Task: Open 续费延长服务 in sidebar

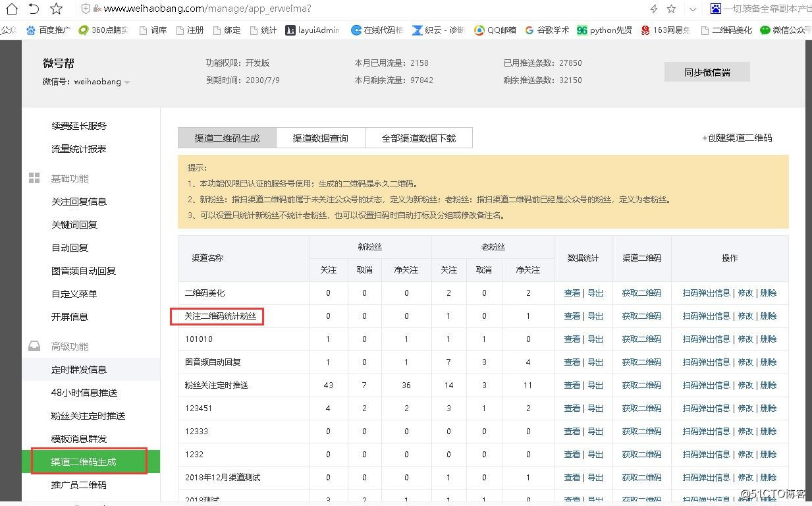Action: click(x=79, y=126)
